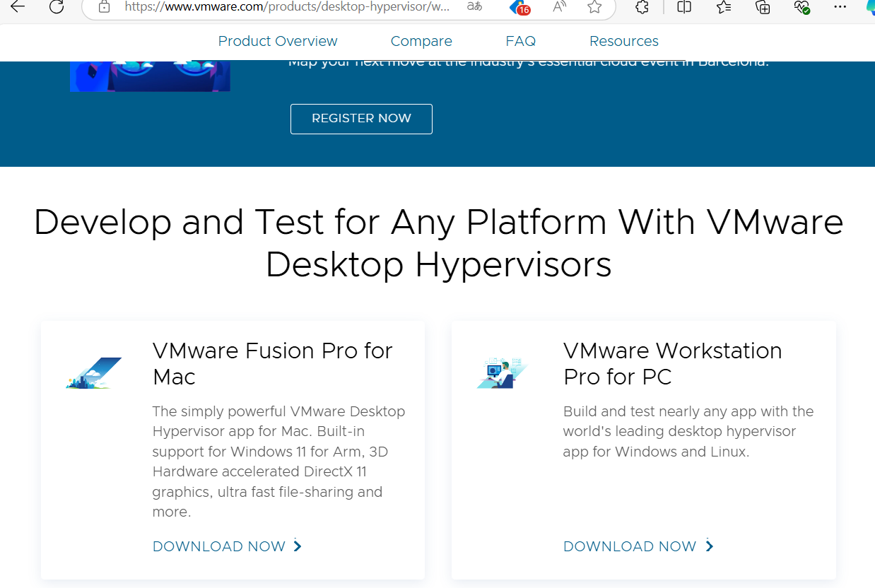The width and height of the screenshot is (875, 588).
Task: Switch to the Compare tab
Action: coord(421,41)
